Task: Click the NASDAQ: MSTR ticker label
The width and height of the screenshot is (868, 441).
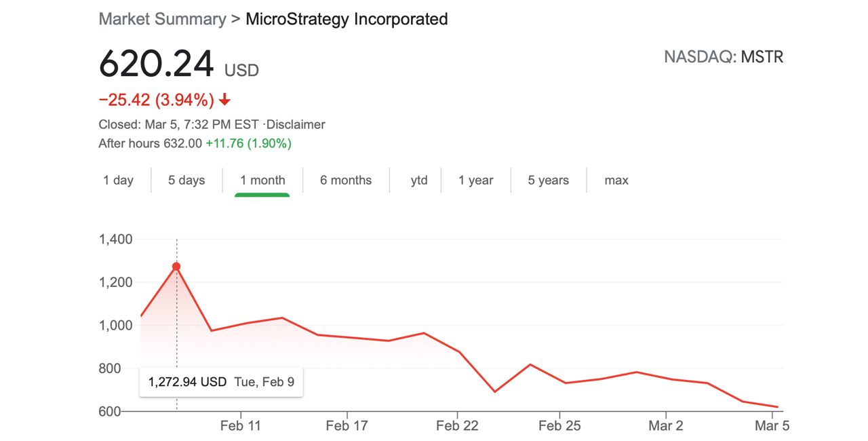Action: pos(724,57)
